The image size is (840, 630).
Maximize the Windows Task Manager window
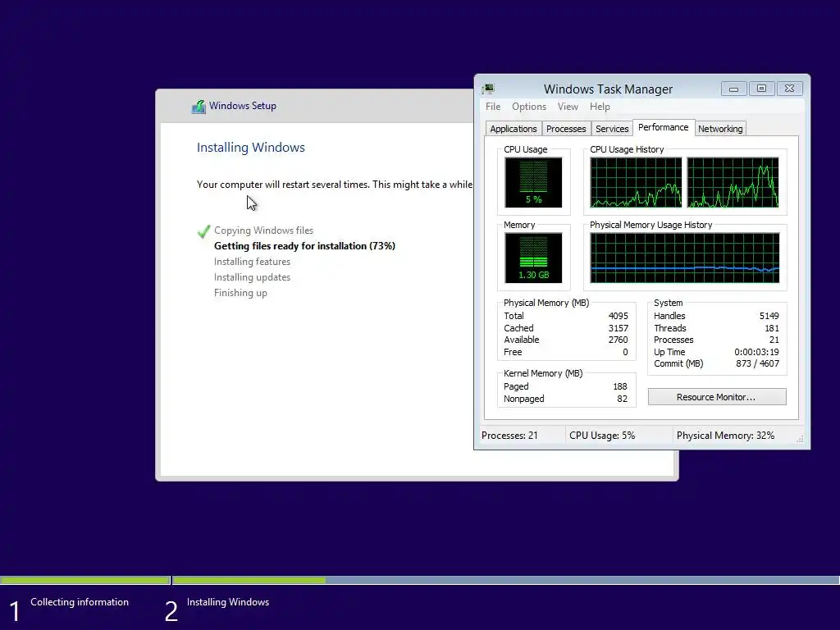tap(761, 89)
